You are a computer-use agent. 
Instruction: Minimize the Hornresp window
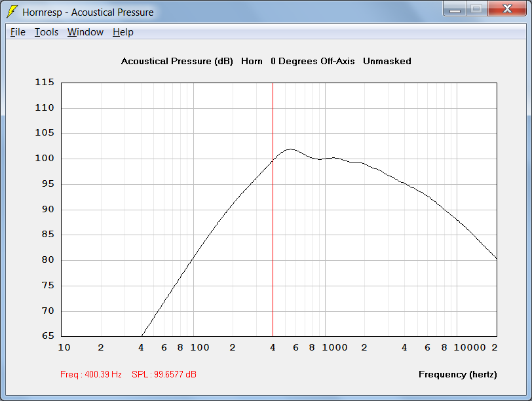[x=455, y=9]
